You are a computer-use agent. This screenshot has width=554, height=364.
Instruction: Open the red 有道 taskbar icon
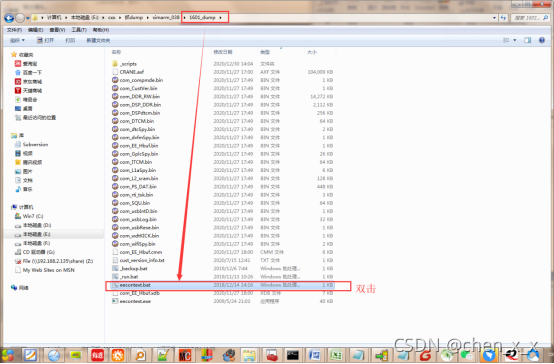click(x=97, y=355)
